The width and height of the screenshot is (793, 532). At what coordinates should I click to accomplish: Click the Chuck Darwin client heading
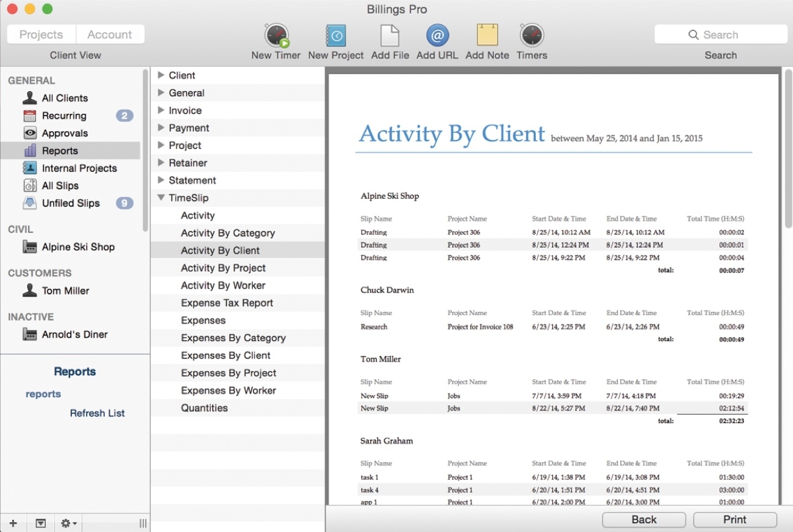(x=387, y=290)
